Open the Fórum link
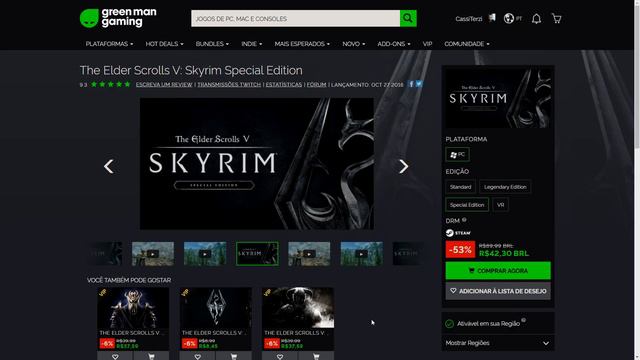 316,84
